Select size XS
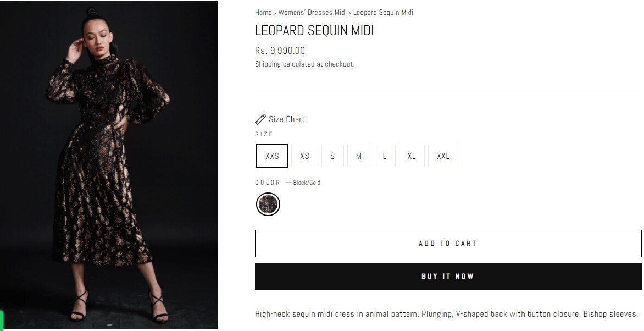This screenshot has height=331, width=644. pyautogui.click(x=303, y=156)
